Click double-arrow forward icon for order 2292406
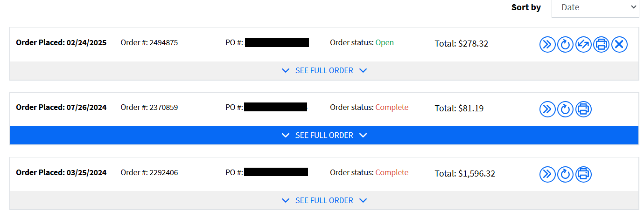Screen dimensions: 644x218 click(x=547, y=174)
